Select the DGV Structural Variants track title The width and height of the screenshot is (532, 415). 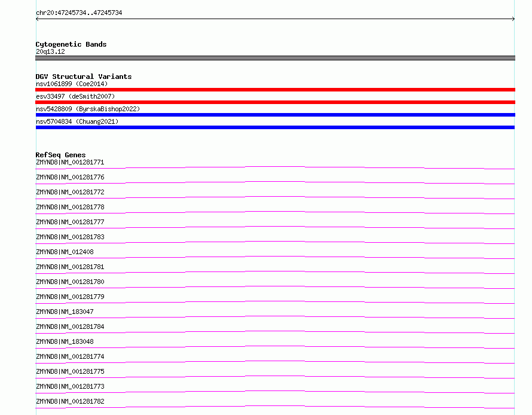(84, 77)
